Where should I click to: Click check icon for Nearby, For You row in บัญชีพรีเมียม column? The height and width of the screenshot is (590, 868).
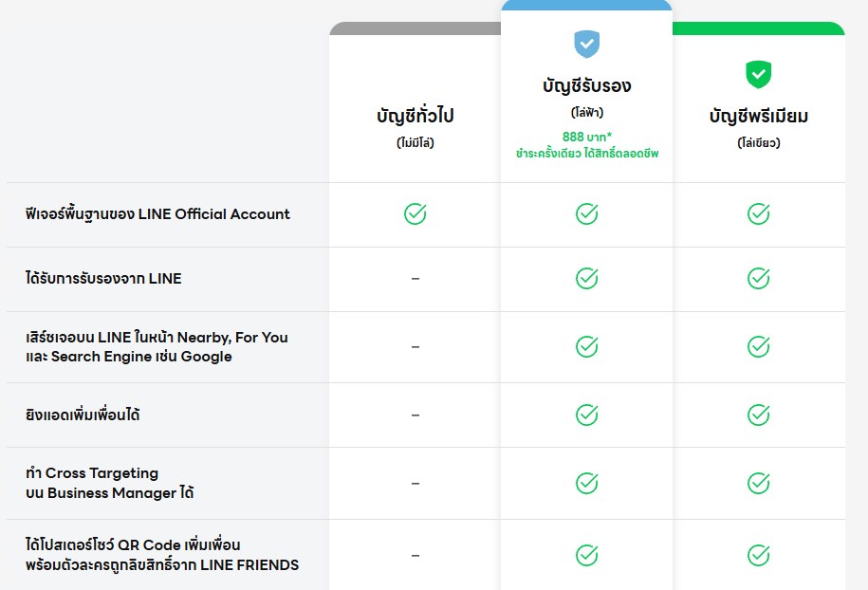point(758,346)
